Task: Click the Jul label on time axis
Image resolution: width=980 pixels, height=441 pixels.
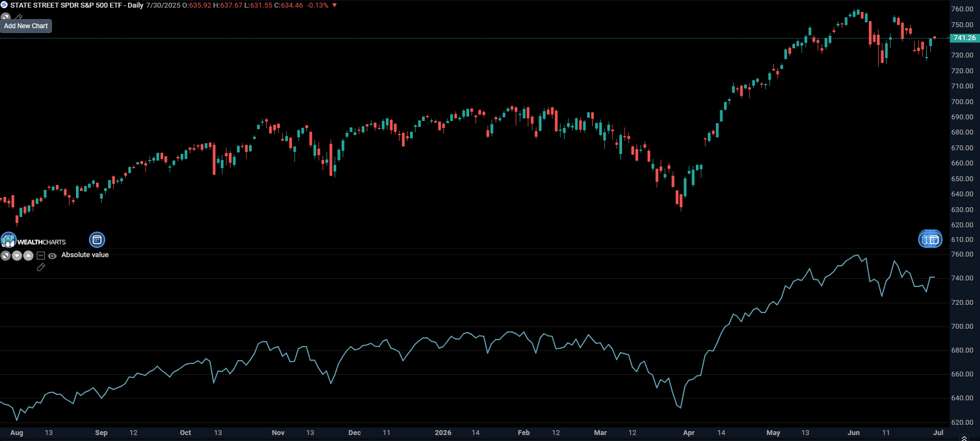Action: tap(938, 433)
